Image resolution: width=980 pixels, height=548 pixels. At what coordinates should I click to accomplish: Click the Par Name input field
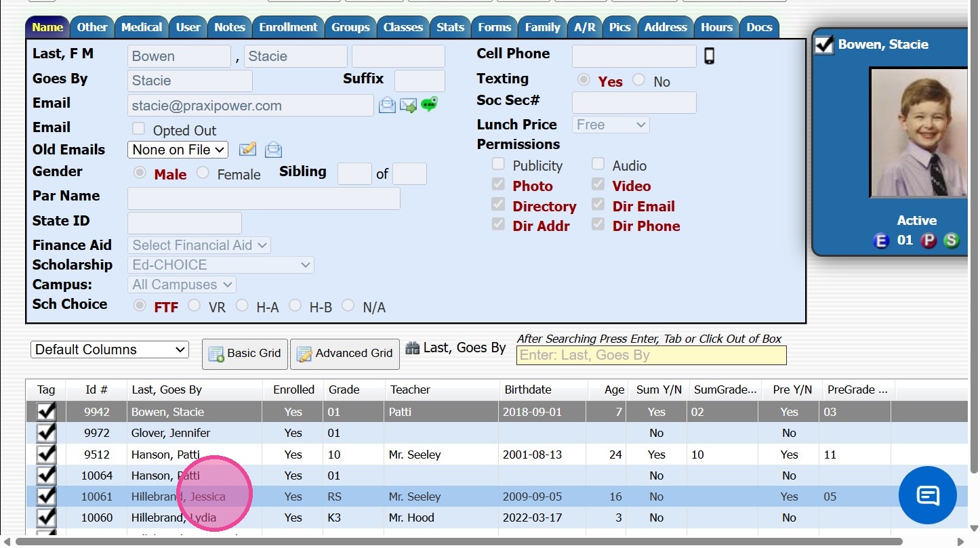(264, 198)
